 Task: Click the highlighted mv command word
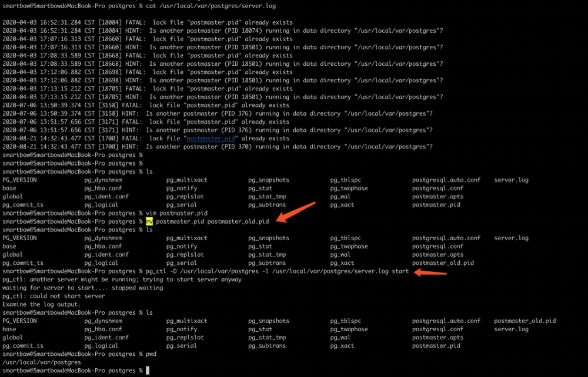[149, 221]
